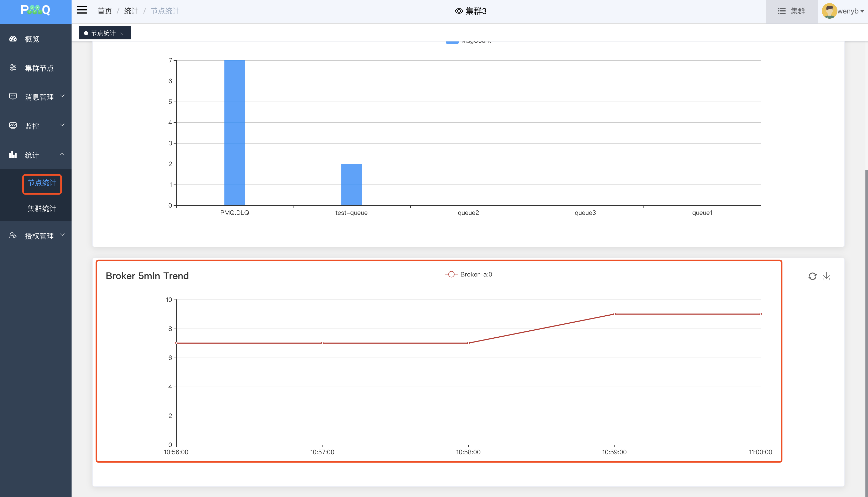Close the 节点统计 tab

coord(122,33)
